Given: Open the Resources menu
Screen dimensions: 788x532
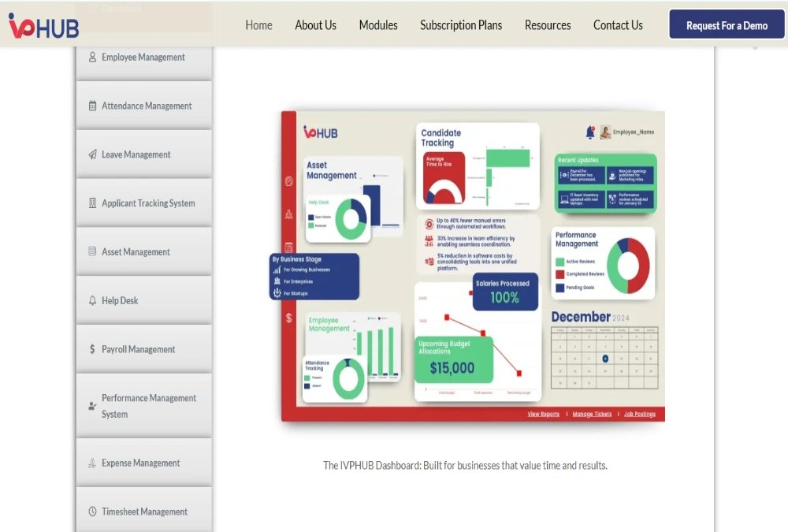Looking at the screenshot, I should (548, 25).
